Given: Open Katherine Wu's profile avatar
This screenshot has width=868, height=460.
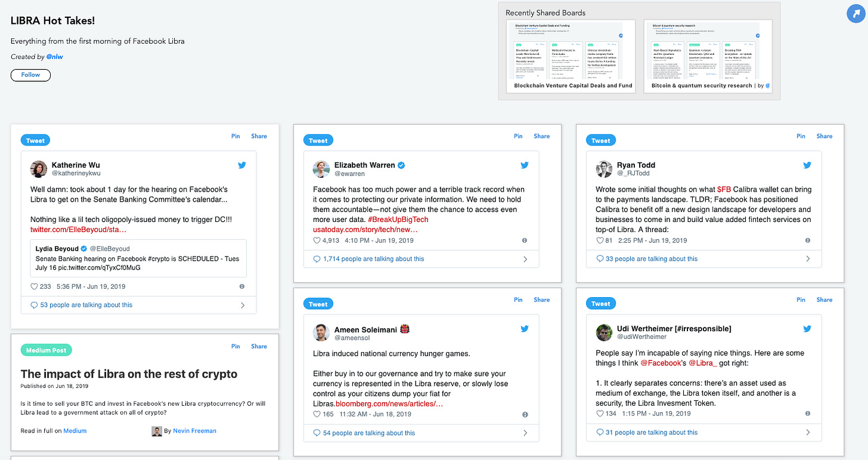Looking at the screenshot, I should [x=39, y=169].
